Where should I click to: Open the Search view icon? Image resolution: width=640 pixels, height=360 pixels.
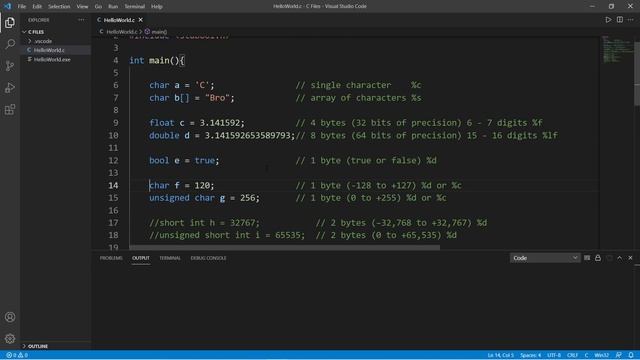(x=10, y=44)
